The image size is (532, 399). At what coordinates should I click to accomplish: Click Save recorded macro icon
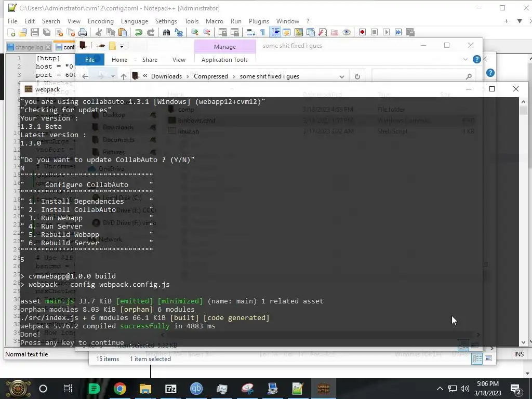pos(410,32)
